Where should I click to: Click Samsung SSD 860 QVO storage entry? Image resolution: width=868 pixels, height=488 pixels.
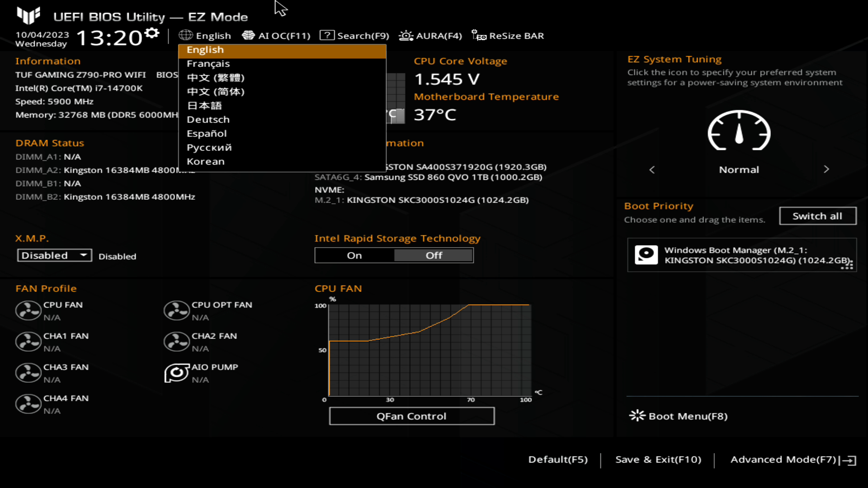click(428, 177)
